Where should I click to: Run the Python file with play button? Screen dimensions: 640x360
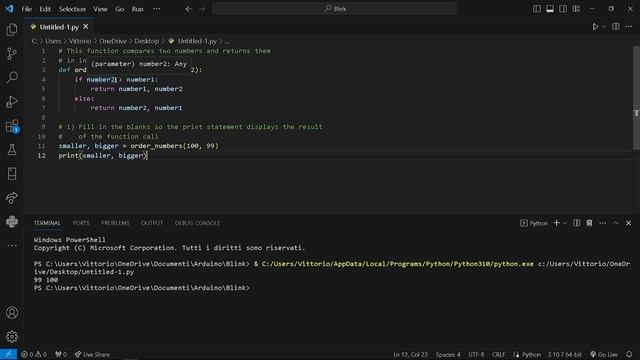point(595,27)
